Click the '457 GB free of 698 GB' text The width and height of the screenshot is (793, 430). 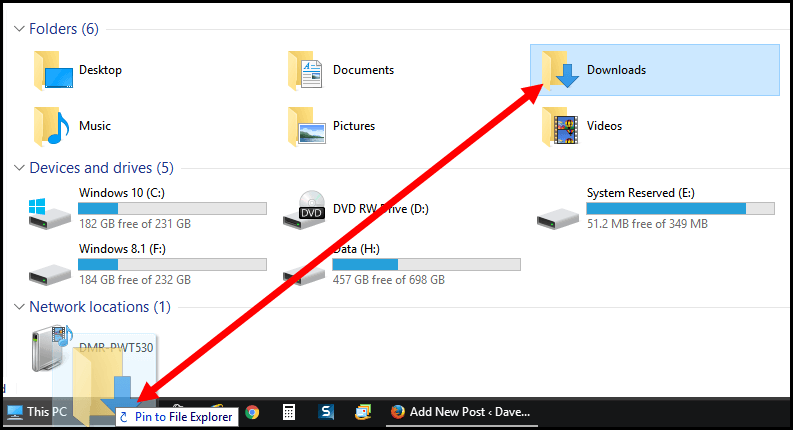click(x=389, y=280)
